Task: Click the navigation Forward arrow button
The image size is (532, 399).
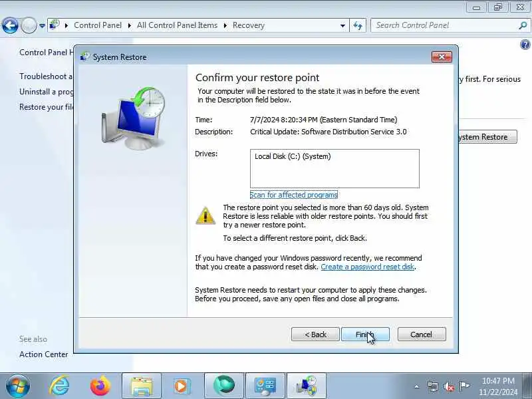Action: pyautogui.click(x=29, y=25)
